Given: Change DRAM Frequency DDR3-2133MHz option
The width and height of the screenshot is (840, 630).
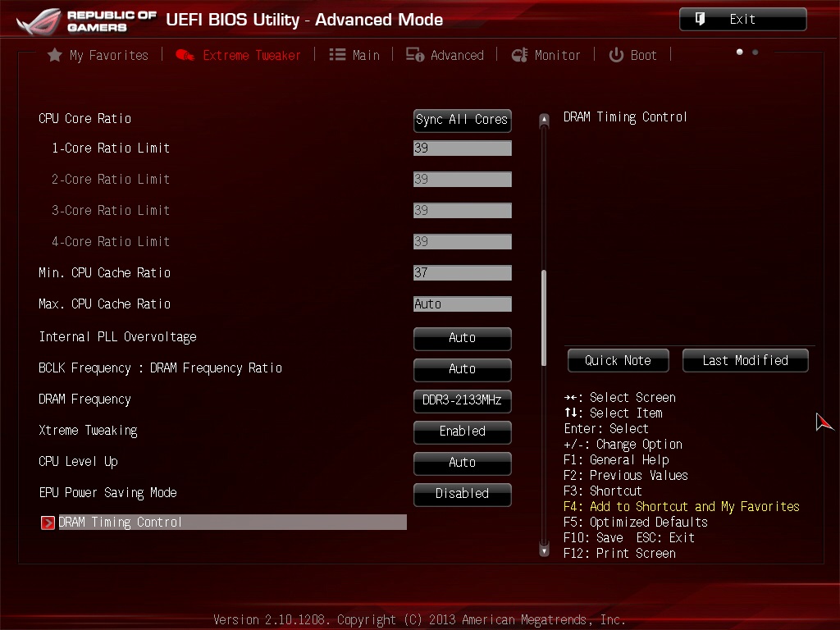Looking at the screenshot, I should point(463,400).
